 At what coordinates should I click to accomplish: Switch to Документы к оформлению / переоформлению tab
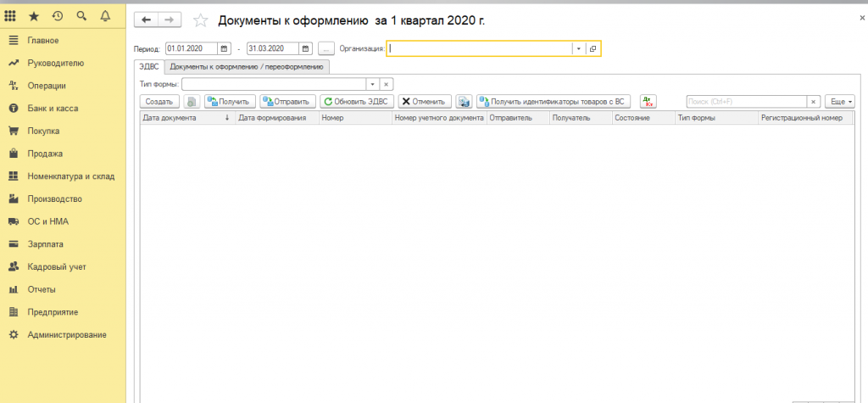click(247, 66)
